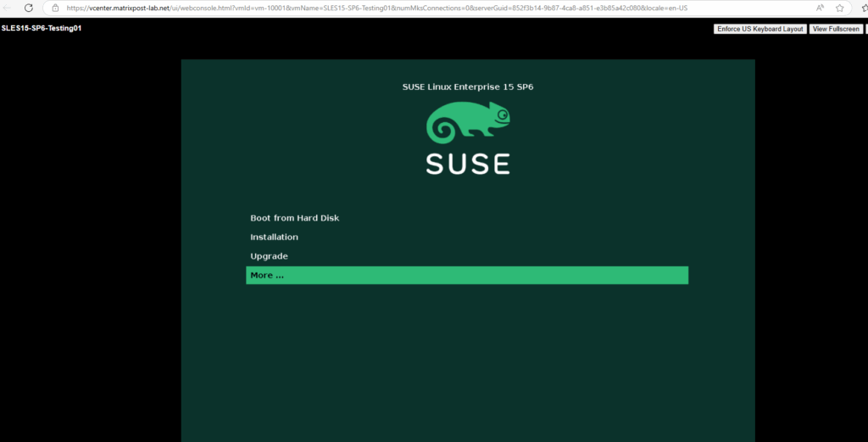Click the SLES15-SP6-Testing01 VM name label
The image size is (868, 442).
point(42,28)
